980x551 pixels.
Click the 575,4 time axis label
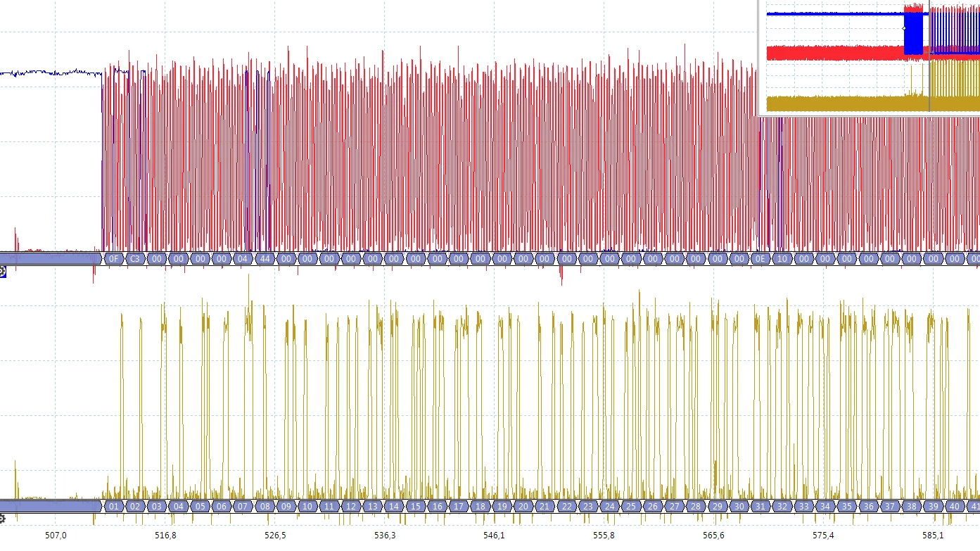click(x=823, y=536)
